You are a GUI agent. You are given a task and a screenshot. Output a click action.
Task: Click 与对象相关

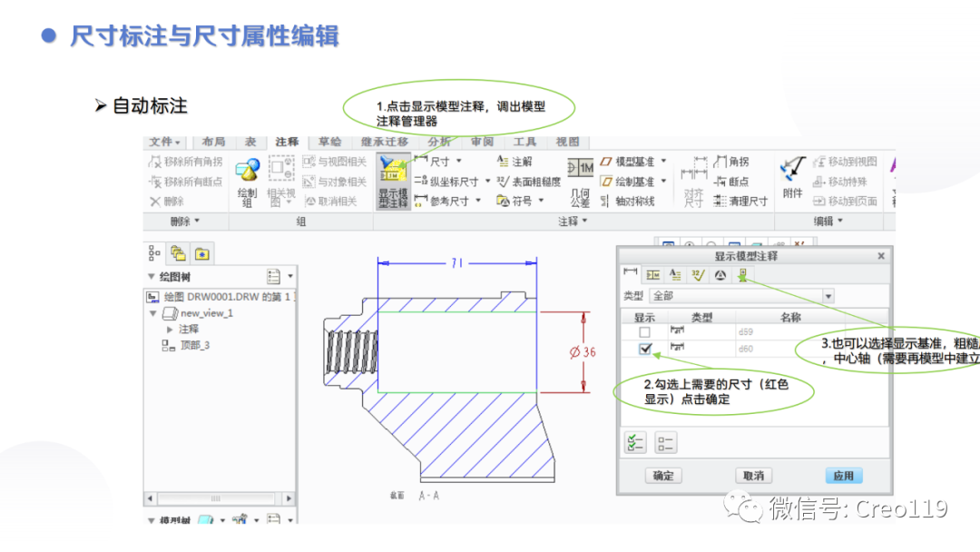pos(334,182)
